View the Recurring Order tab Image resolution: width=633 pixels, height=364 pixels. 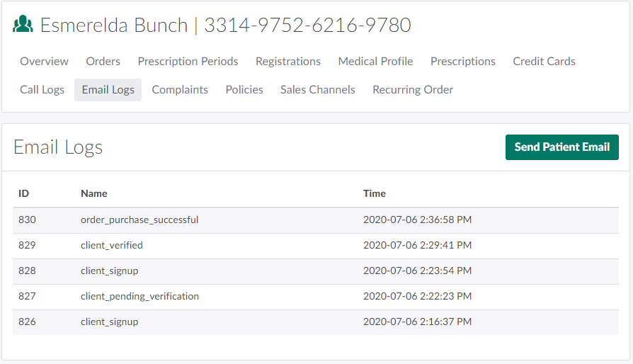coord(413,90)
